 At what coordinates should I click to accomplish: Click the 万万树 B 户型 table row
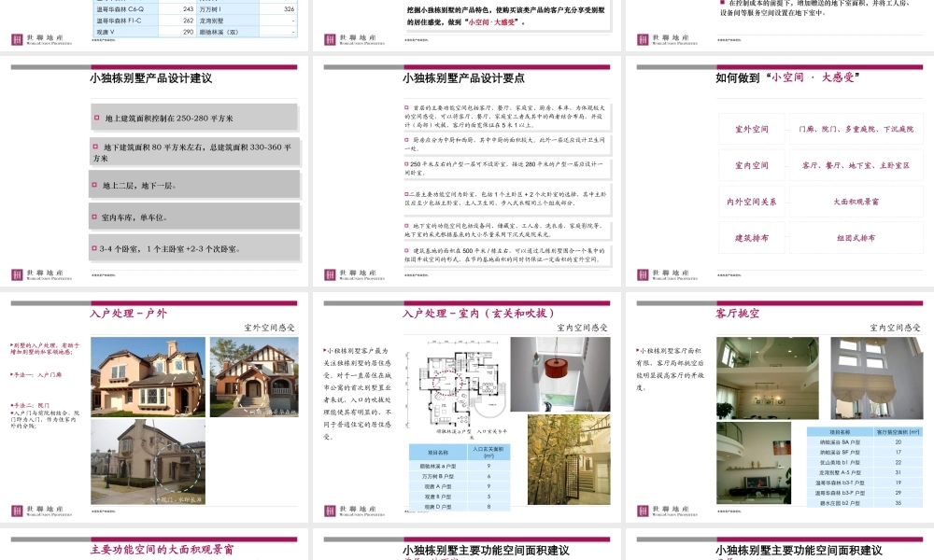pos(460,476)
